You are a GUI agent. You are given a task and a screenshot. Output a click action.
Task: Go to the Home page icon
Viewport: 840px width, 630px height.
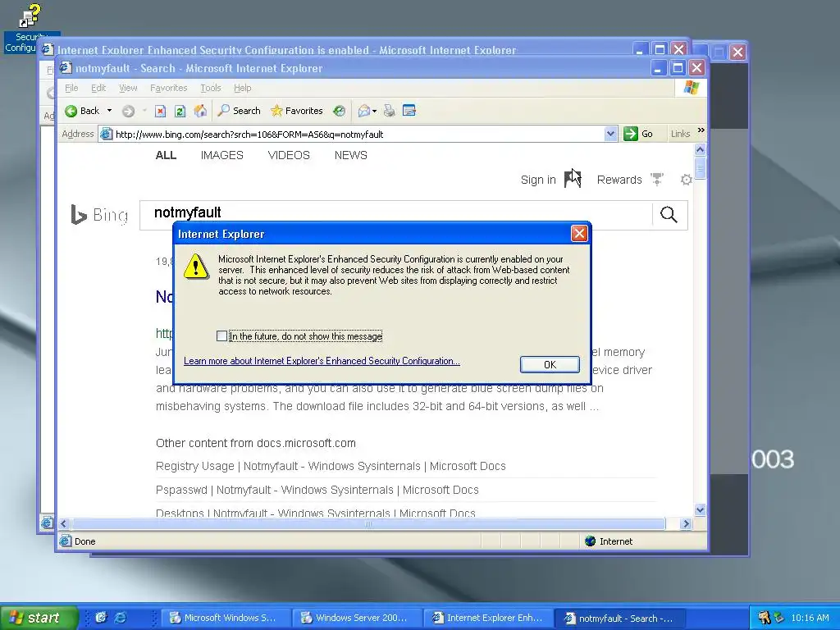coord(200,111)
